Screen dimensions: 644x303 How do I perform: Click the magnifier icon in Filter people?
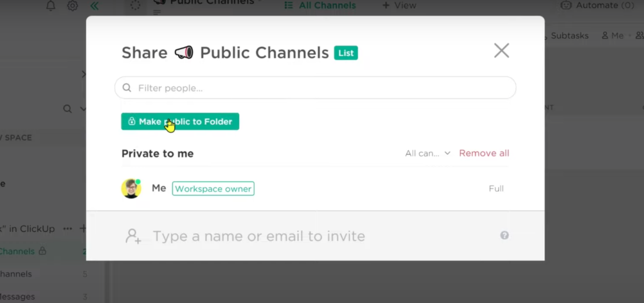pyautogui.click(x=127, y=88)
